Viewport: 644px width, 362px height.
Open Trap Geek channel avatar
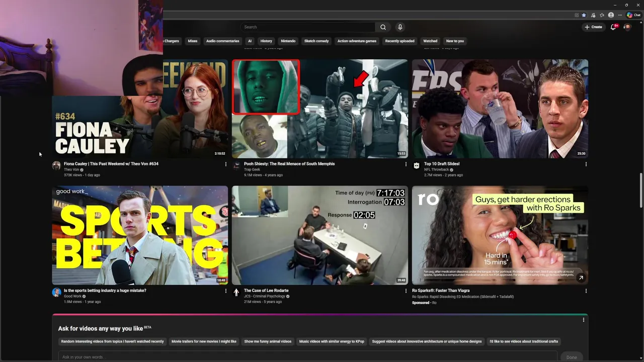(x=236, y=166)
